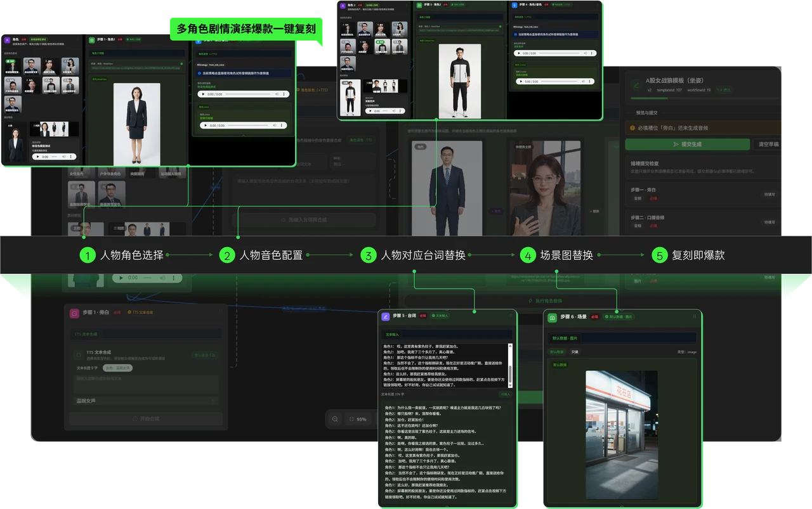Click the green camera icon beside 步骤 6 · 场景
This screenshot has height=509, width=812.
pos(553,316)
